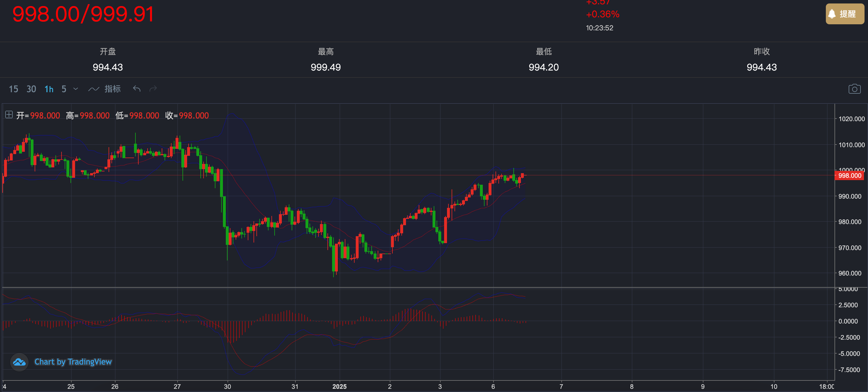Viewport: 868px width, 392px height.
Task: Click the 998.000 current price label
Action: pyautogui.click(x=850, y=175)
